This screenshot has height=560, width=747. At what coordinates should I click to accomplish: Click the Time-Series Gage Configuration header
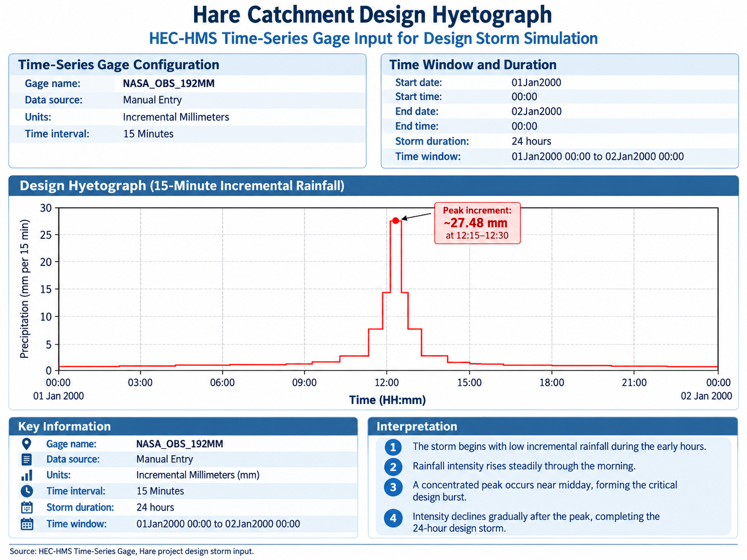tap(119, 65)
